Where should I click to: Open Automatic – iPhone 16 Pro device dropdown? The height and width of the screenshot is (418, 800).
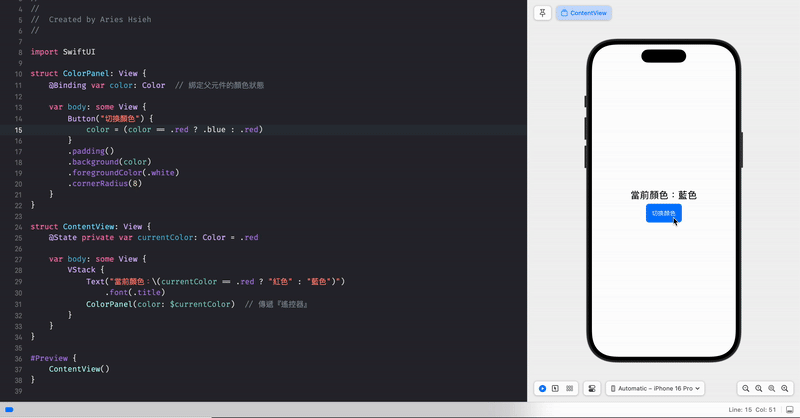(x=656, y=388)
